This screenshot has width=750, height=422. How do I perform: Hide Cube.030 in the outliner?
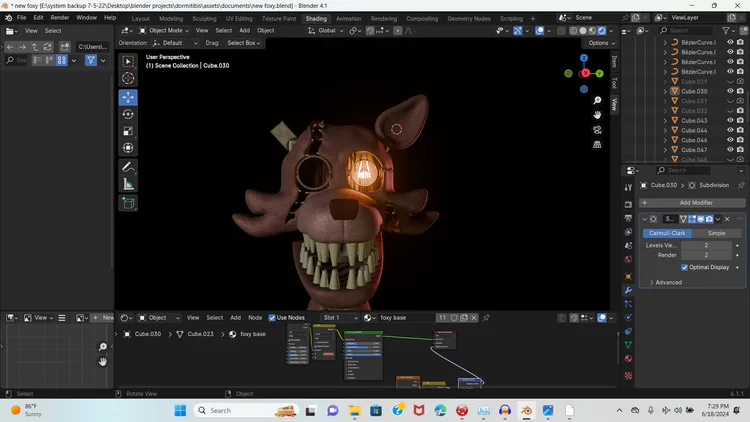tap(730, 91)
